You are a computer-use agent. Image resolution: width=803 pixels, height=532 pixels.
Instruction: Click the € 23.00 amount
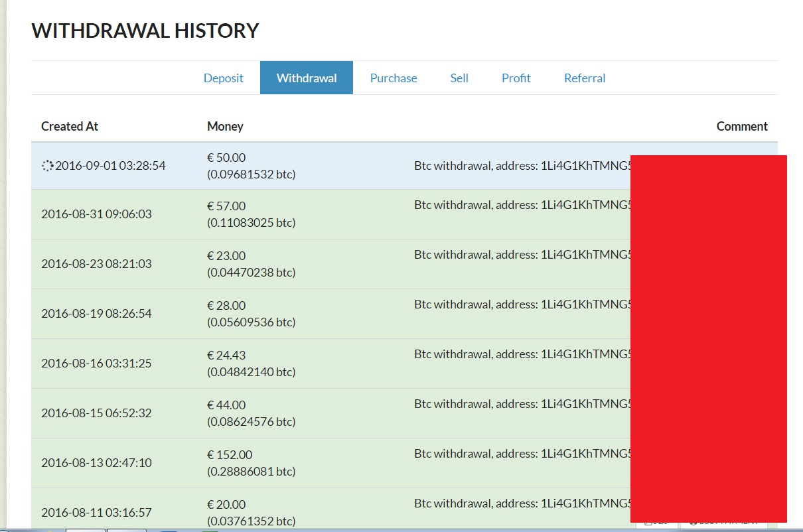point(226,256)
